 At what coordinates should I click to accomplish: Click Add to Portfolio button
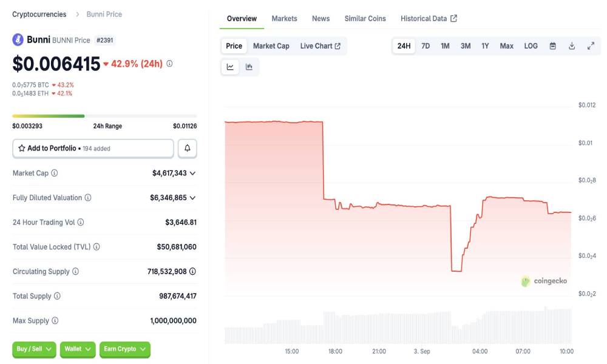(93, 148)
